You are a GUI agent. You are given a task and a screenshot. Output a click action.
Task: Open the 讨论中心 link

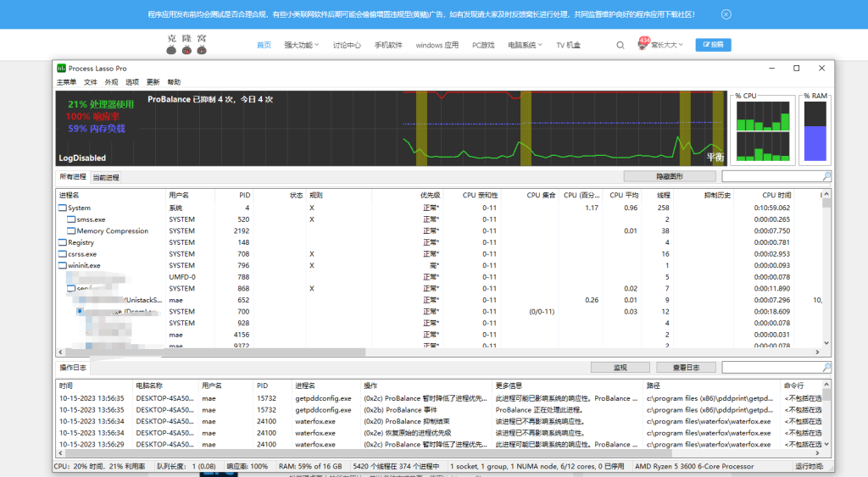(x=347, y=46)
